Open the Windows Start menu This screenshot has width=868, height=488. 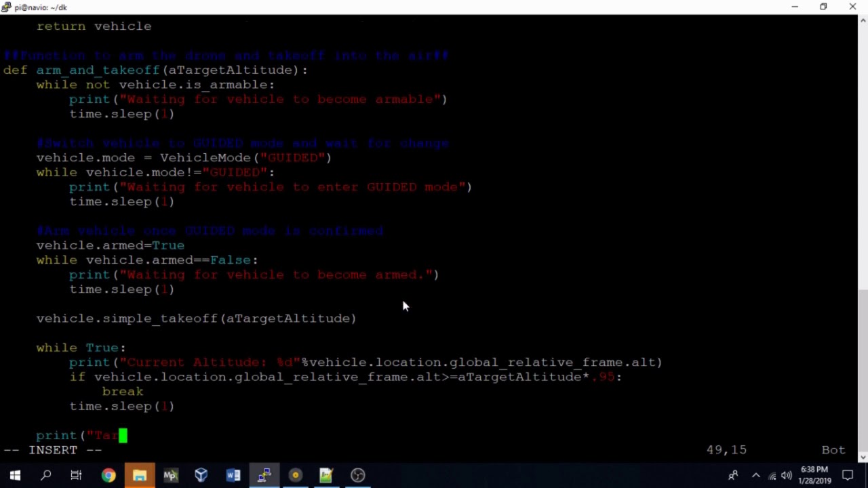15,475
